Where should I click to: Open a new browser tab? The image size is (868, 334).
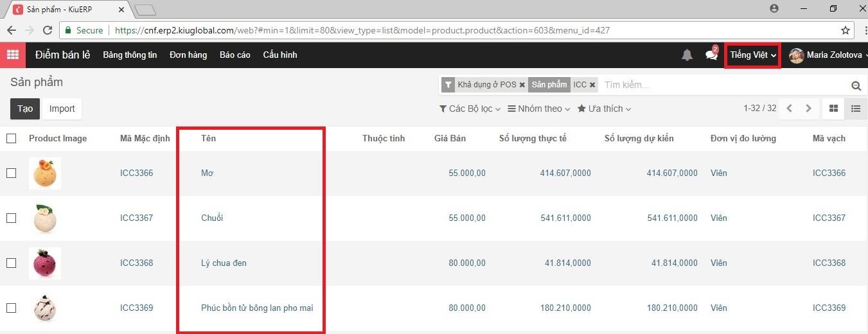pyautogui.click(x=146, y=10)
